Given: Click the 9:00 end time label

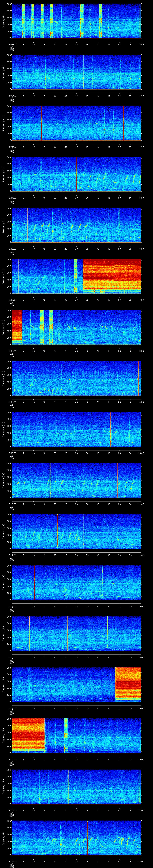Looking at the screenshot, I should (x=141, y=402).
